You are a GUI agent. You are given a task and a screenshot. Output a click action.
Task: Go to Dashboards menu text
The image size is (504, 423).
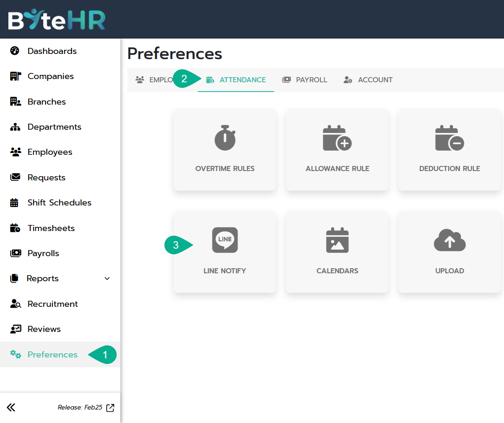point(52,51)
